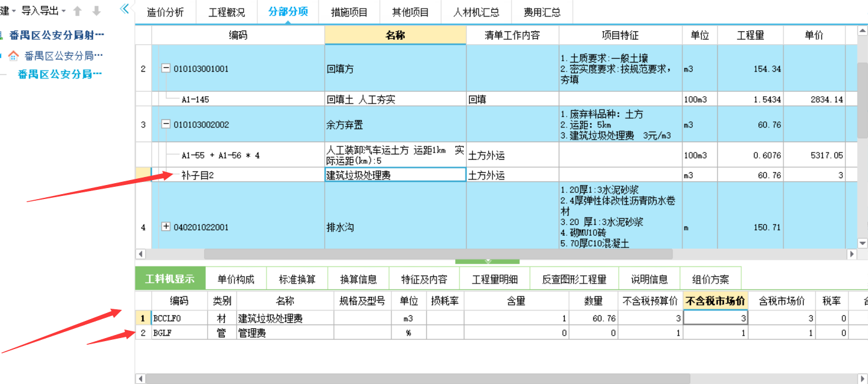
Task: Click the bottom grid horizontal scrollbar
Action: coord(418,378)
